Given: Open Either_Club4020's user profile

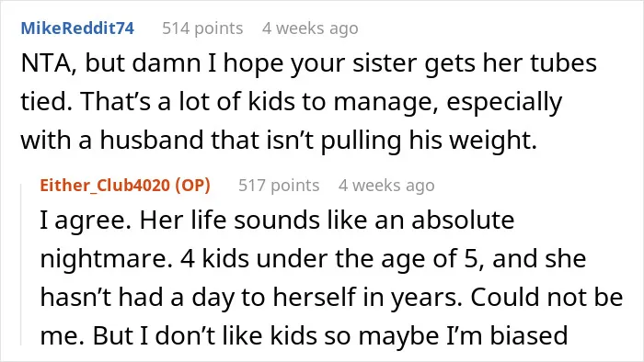Looking at the screenshot, I should [x=106, y=186].
